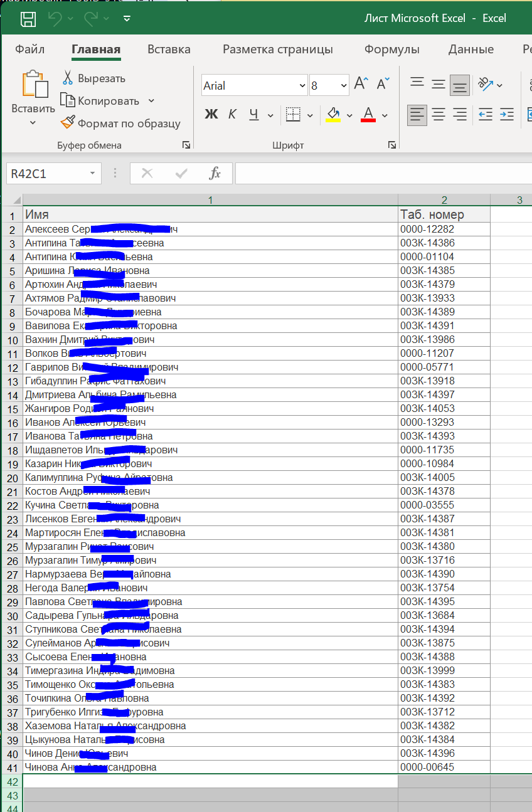The height and width of the screenshot is (812, 532).
Task: Select the cell with 003К-14397
Action: point(444,395)
